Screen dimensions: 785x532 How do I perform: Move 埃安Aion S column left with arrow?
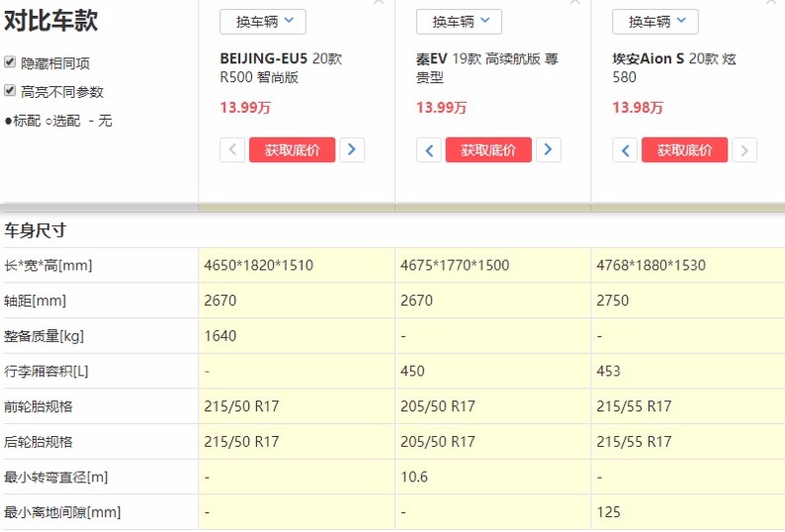pyautogui.click(x=625, y=149)
